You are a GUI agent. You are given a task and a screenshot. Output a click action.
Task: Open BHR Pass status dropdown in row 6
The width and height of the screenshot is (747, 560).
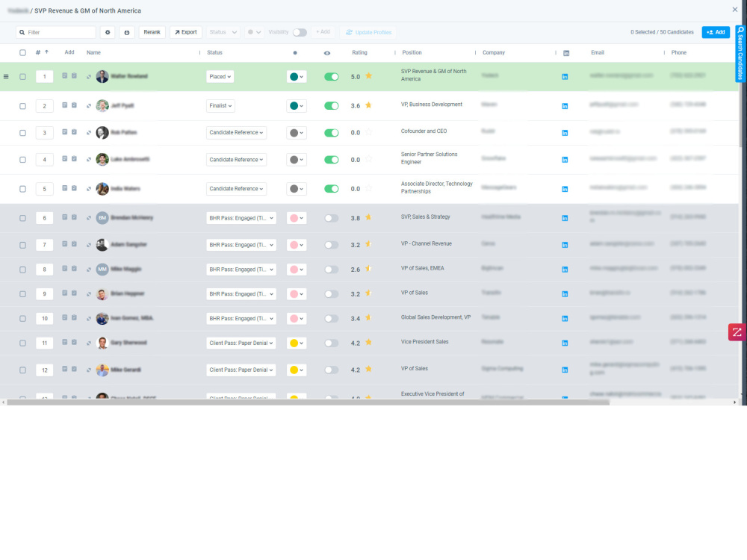(241, 218)
